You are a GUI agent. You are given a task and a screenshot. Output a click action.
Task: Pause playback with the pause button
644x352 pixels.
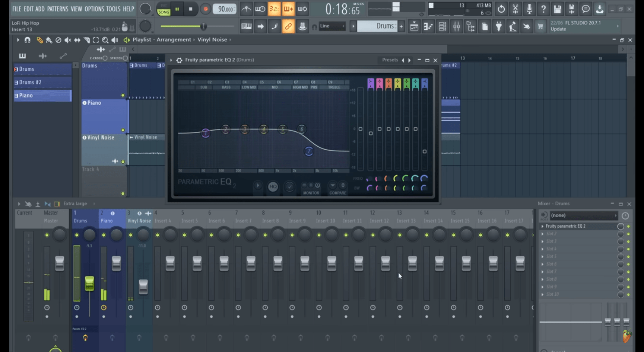tap(177, 9)
